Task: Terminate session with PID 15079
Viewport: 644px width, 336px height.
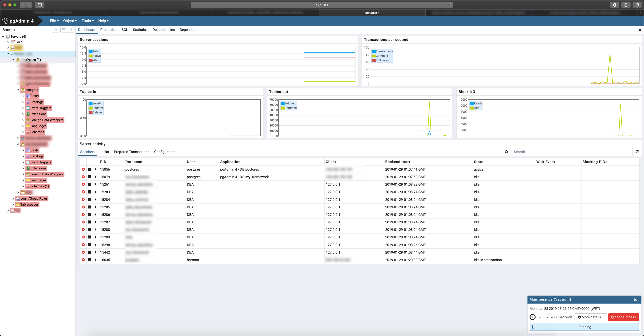Action: 83,177
